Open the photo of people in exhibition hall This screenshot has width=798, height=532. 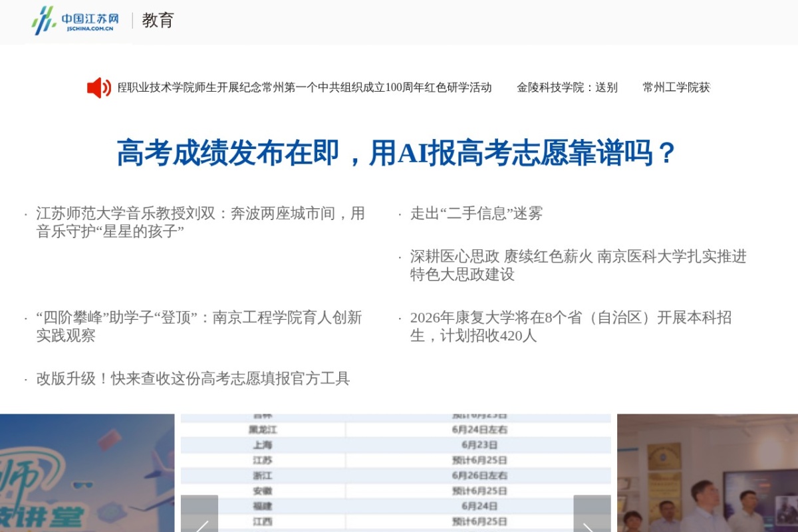[708, 473]
